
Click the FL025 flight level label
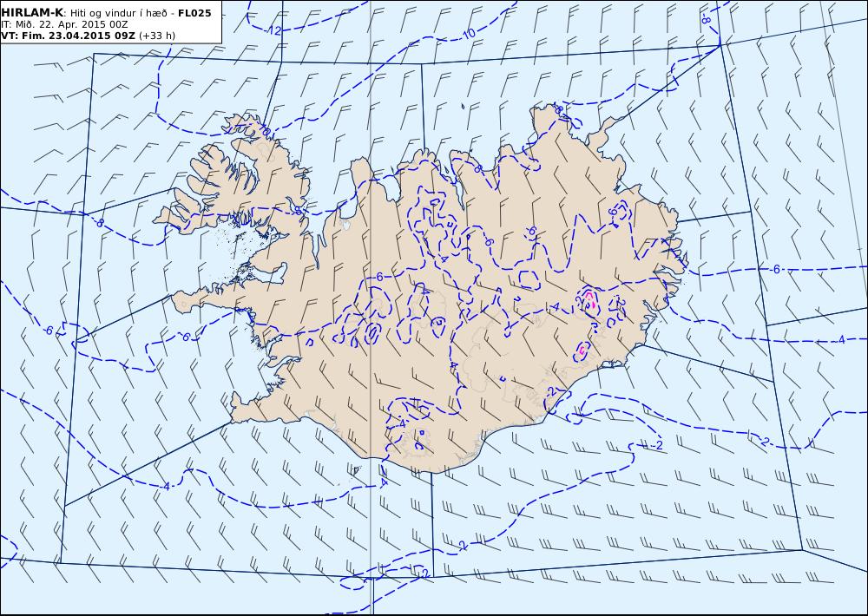[x=194, y=13]
